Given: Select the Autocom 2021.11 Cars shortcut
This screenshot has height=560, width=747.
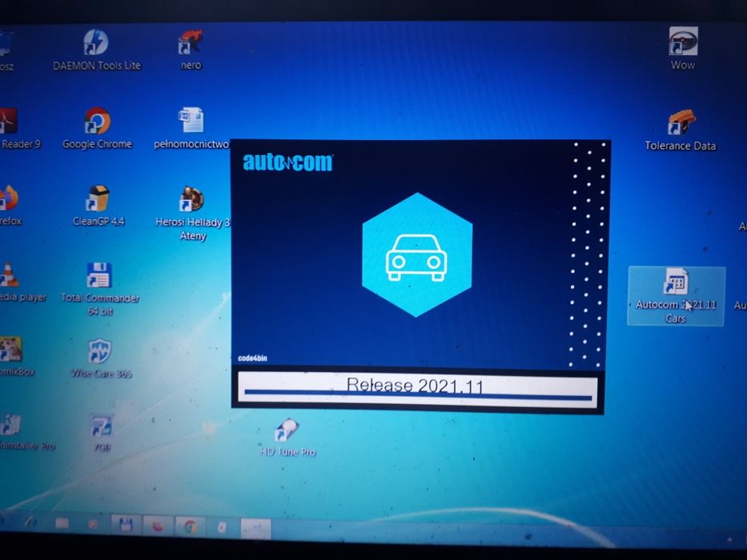Looking at the screenshot, I should (676, 296).
